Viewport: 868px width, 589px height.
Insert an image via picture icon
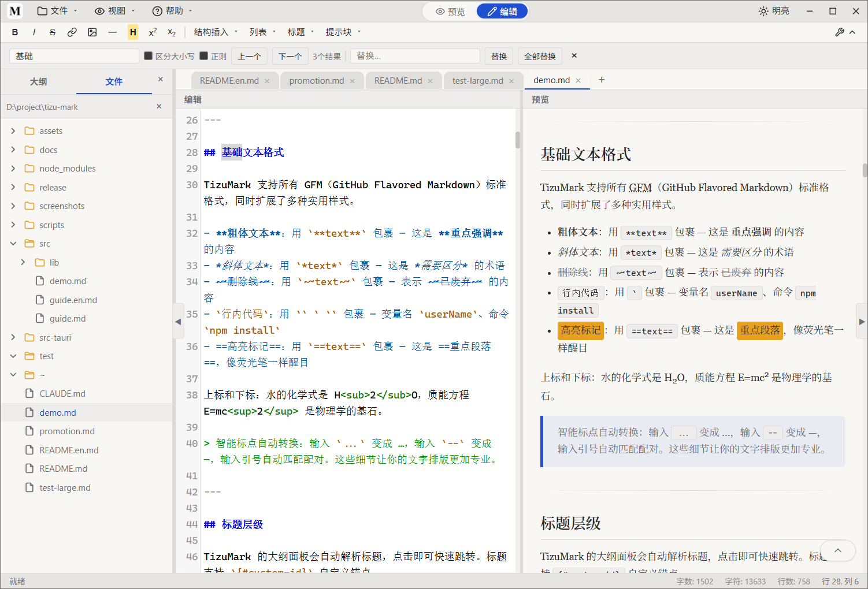coord(92,32)
